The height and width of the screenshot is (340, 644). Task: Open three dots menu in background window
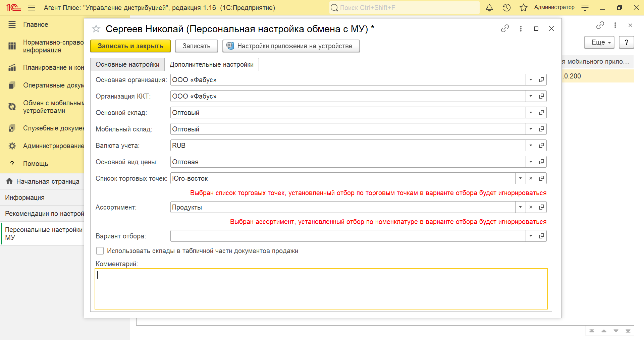[x=615, y=25]
